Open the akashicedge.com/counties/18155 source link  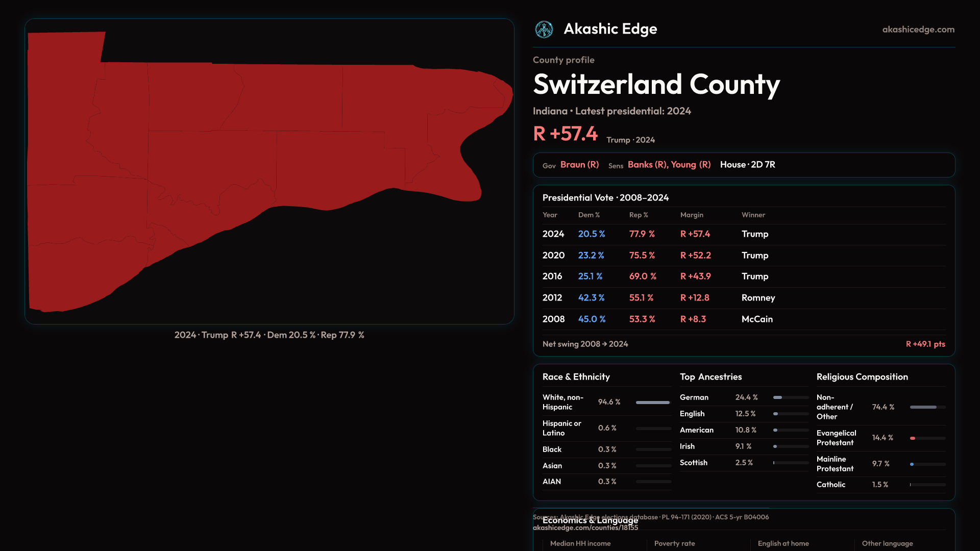click(x=585, y=528)
